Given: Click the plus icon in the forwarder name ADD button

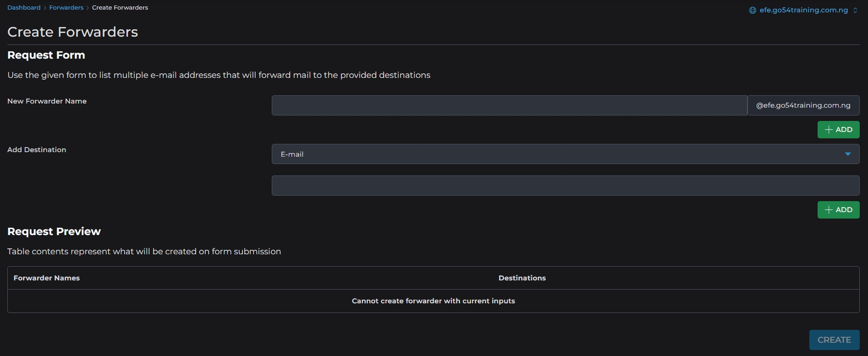Looking at the screenshot, I should coord(828,130).
